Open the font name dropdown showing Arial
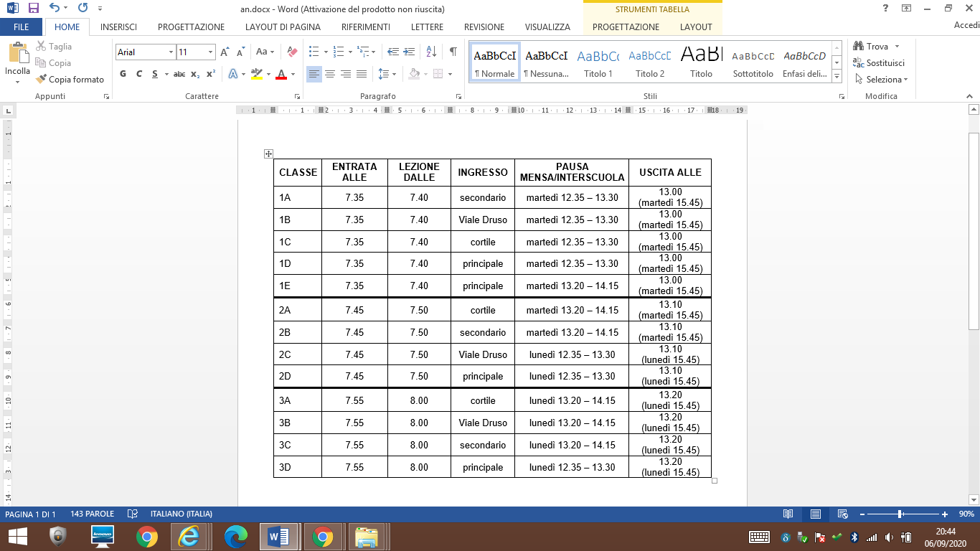 pyautogui.click(x=146, y=52)
